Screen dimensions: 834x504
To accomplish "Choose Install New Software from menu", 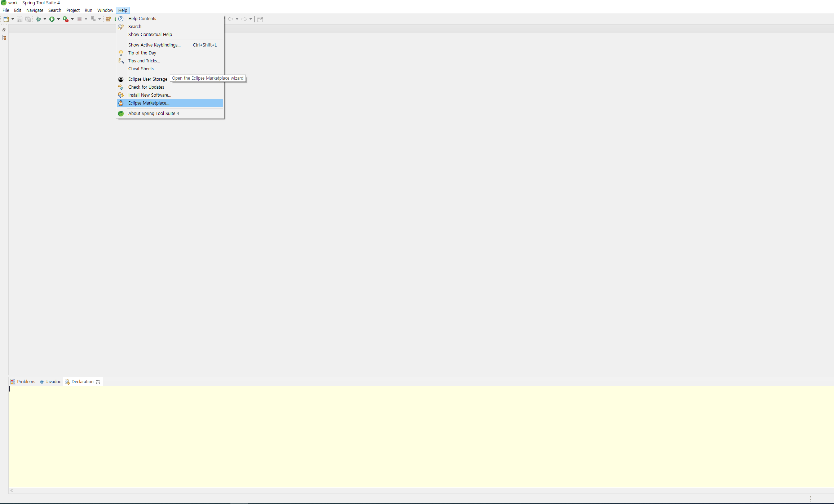I will pos(149,95).
